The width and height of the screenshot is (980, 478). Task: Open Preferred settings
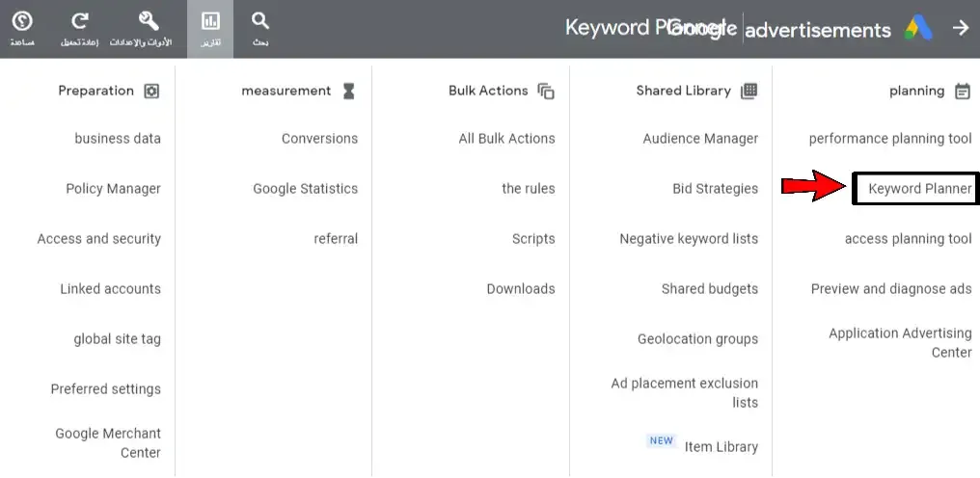(x=106, y=389)
